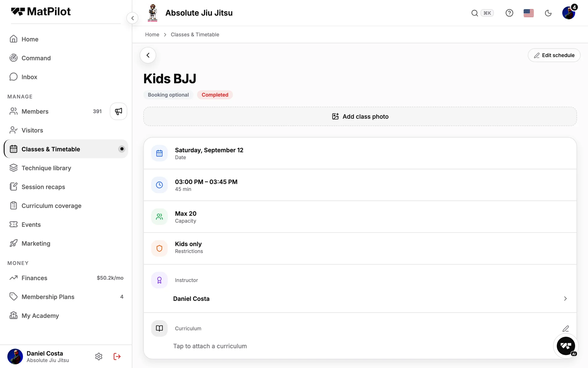Click the Kids only shield icon
Screen dimensions: 588x368
(159, 248)
